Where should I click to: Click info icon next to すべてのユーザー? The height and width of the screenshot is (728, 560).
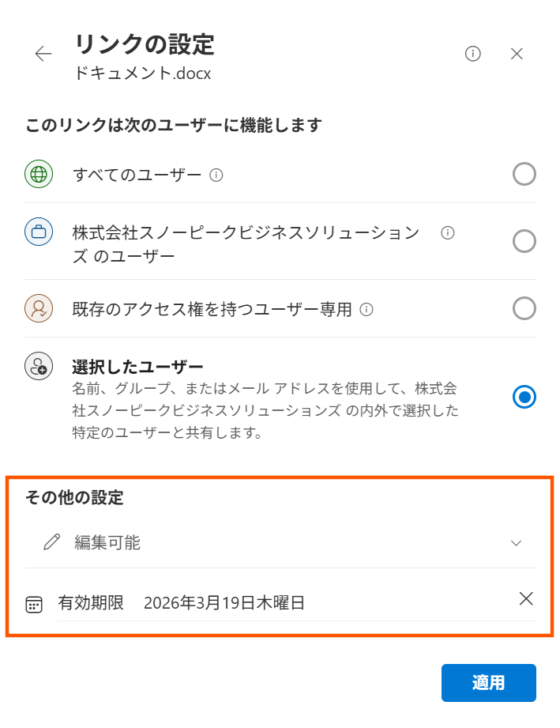(x=216, y=175)
